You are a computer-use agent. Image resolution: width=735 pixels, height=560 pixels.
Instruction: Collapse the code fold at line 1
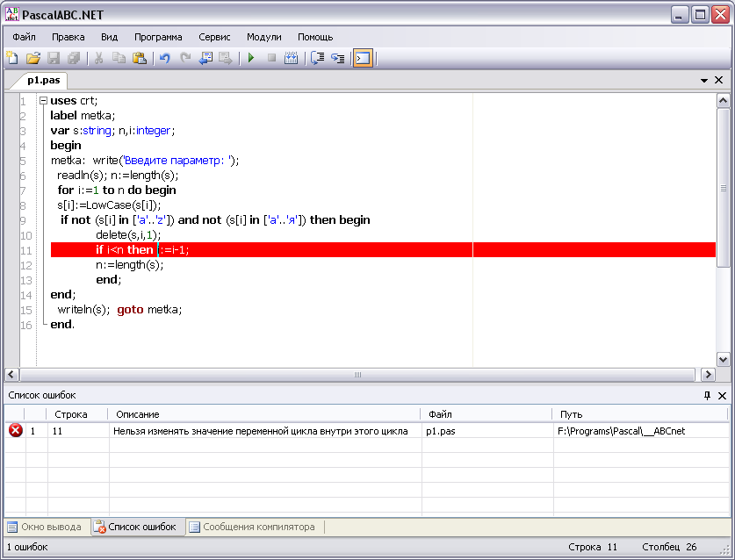click(42, 100)
